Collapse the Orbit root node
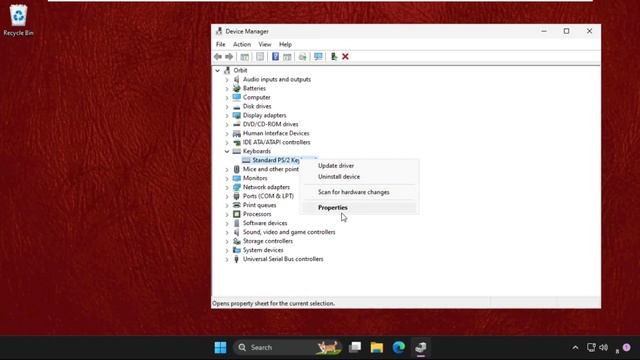This screenshot has height=360, width=640. point(218,70)
